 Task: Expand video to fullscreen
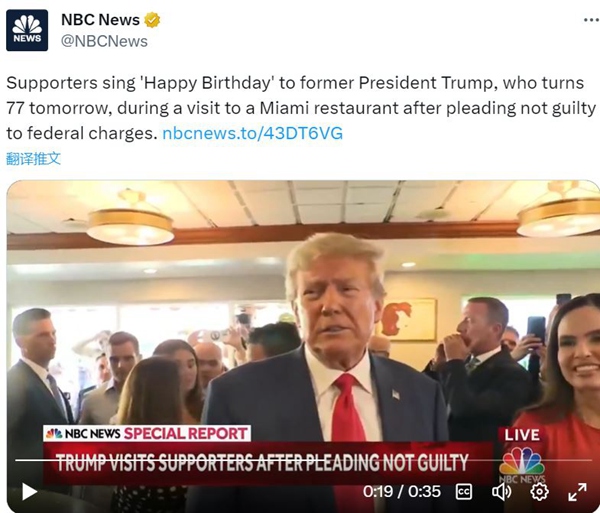577,492
